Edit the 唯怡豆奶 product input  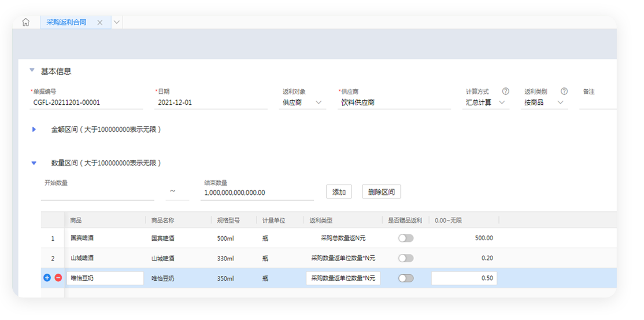click(105, 278)
